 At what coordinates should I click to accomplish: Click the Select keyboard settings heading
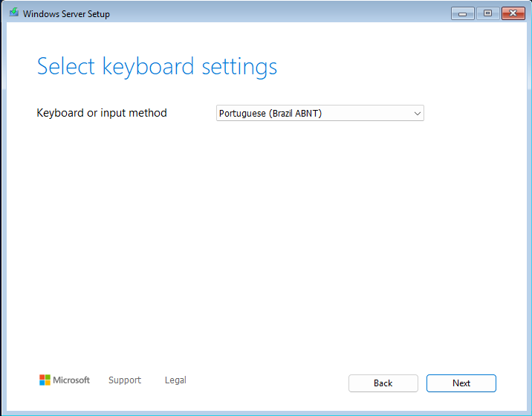[x=157, y=67]
